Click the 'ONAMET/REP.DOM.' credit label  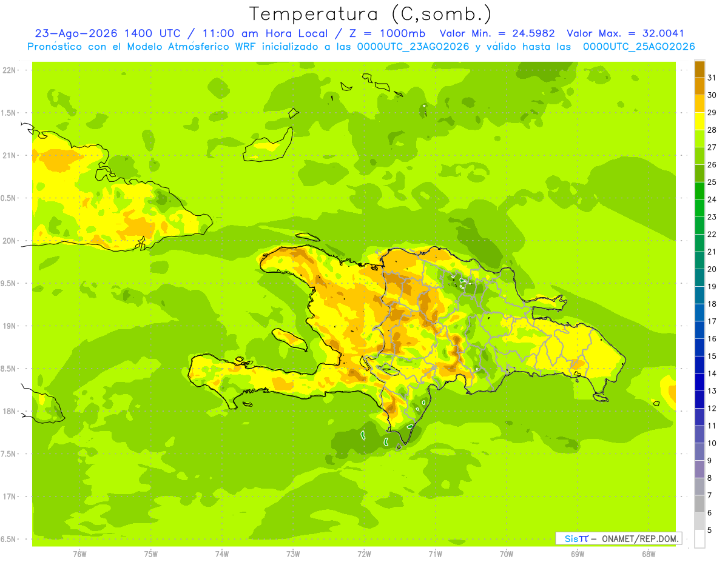pos(640,538)
